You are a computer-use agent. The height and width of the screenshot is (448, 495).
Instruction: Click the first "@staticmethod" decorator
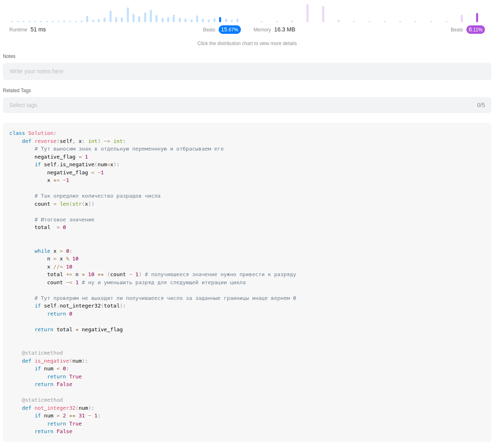(42, 353)
